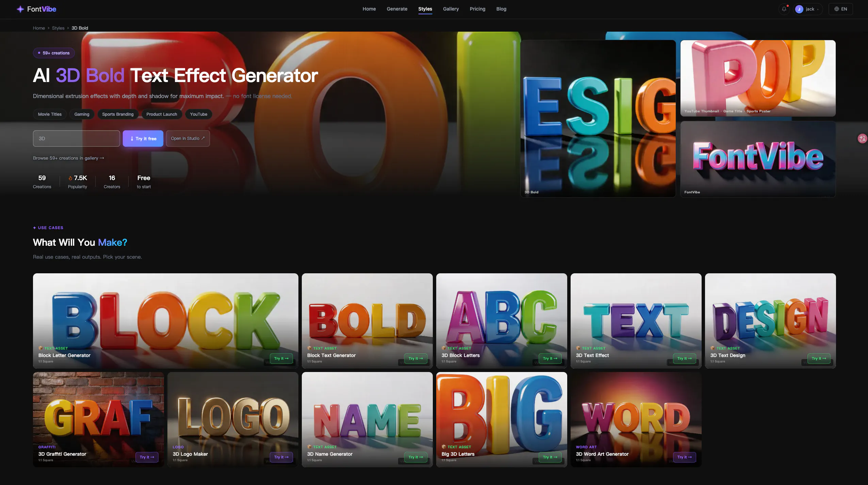Screen dimensions: 868x485
Task: Go to the Home nav item
Action: 369,9
